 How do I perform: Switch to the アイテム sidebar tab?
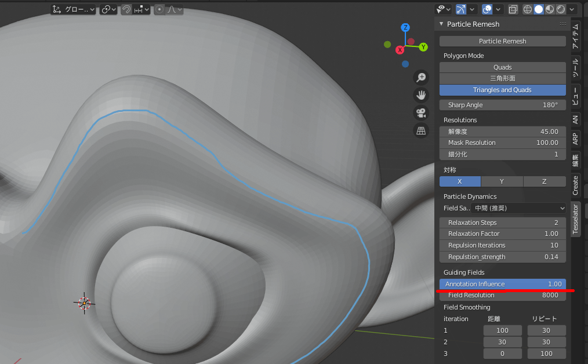(x=575, y=36)
